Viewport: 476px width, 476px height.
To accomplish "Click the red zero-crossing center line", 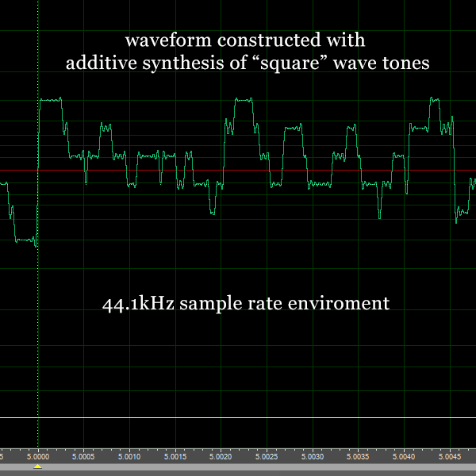I will 238,171.
